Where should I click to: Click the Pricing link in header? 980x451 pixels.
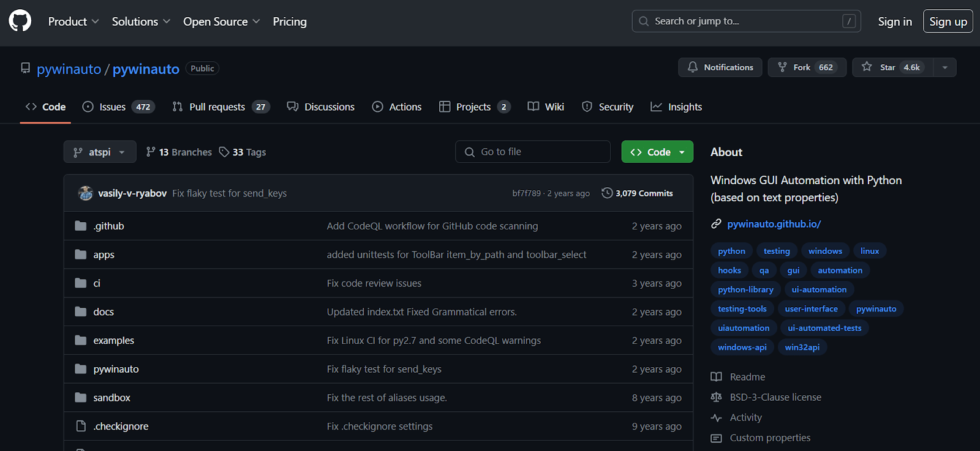click(290, 21)
